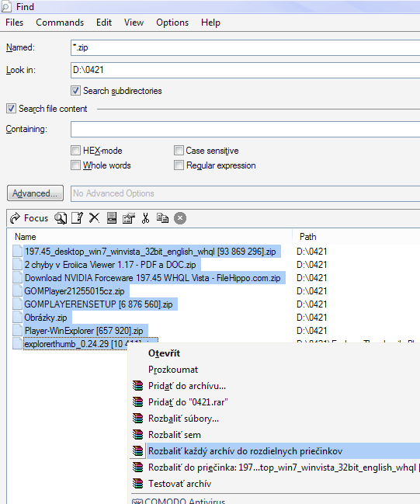The height and width of the screenshot is (504, 420).
Task: Click WinRAR icon beside Rozbaliť sem
Action: pyautogui.click(x=138, y=435)
